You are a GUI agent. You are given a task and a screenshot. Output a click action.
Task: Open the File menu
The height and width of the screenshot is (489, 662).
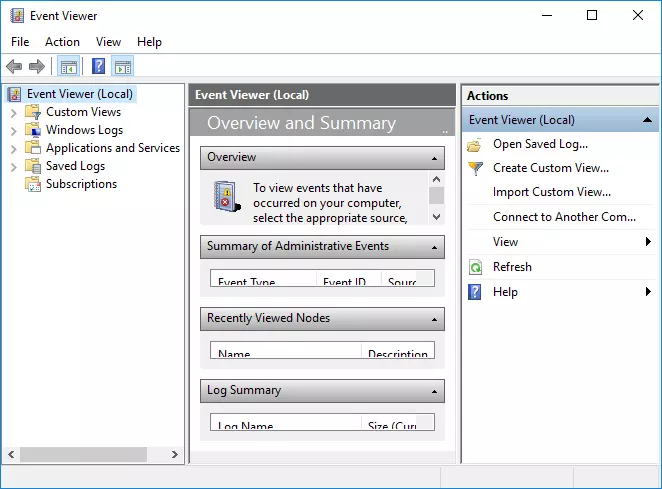(x=20, y=42)
